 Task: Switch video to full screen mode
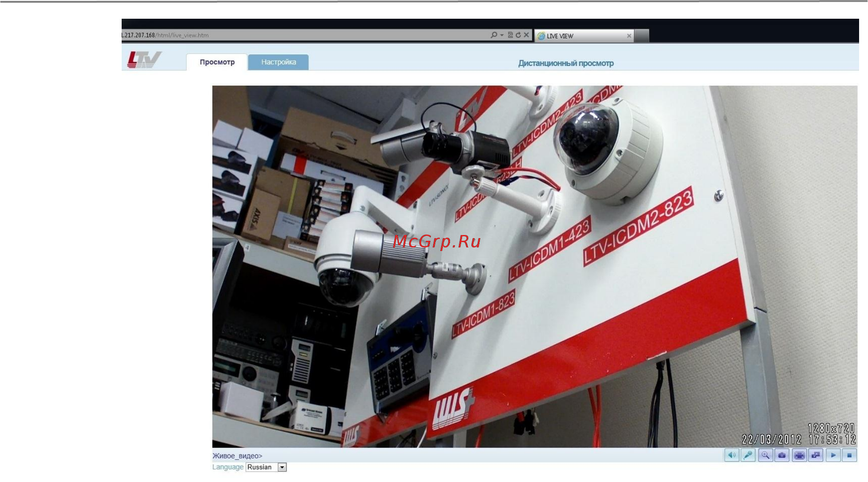pos(799,455)
